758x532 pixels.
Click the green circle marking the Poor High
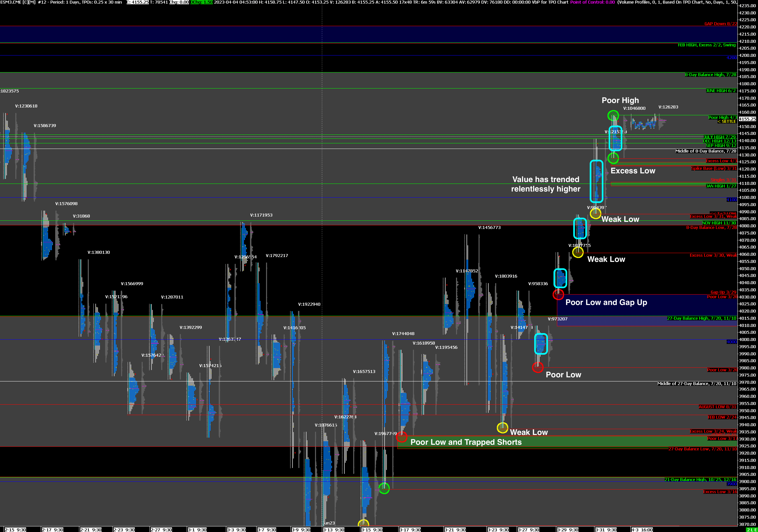pos(613,116)
